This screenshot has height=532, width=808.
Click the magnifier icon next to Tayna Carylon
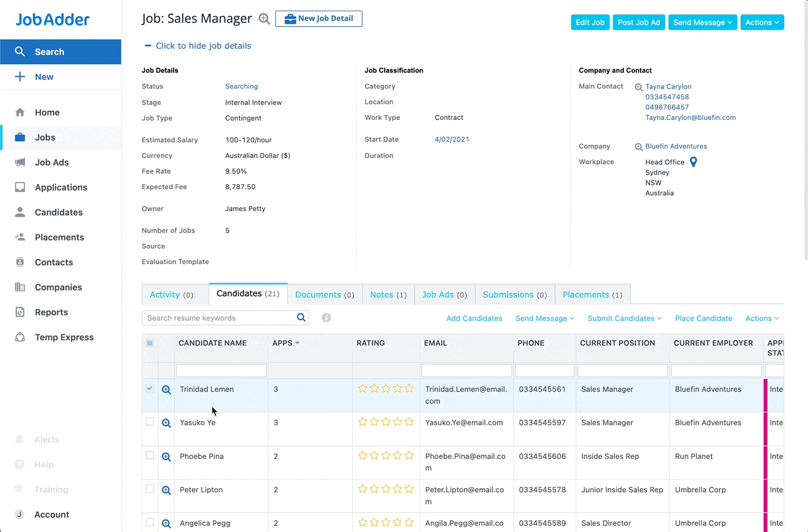click(x=638, y=87)
